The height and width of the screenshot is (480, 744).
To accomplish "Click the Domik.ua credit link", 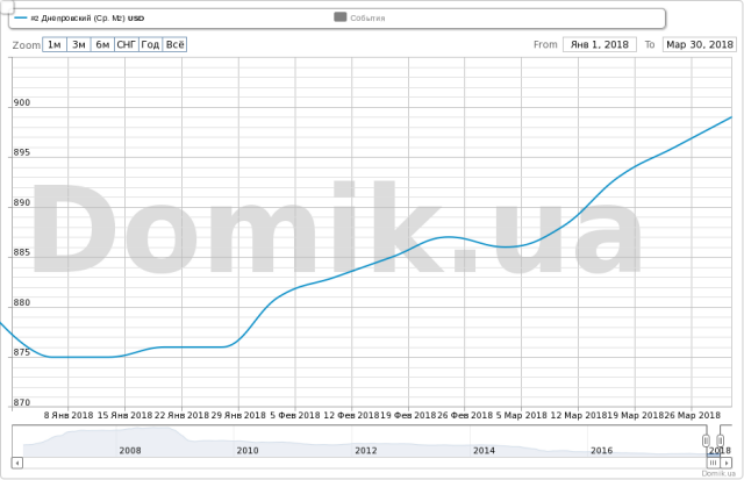I will pos(718,473).
